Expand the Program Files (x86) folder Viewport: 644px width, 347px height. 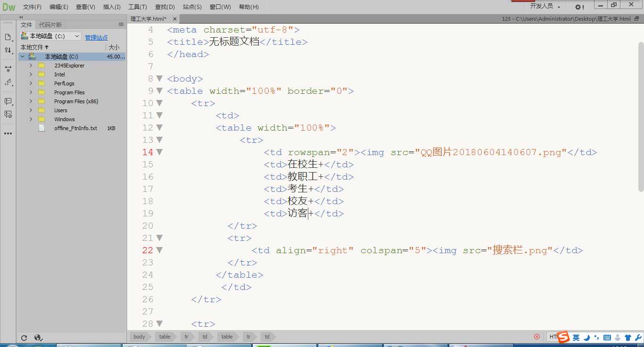(x=31, y=101)
